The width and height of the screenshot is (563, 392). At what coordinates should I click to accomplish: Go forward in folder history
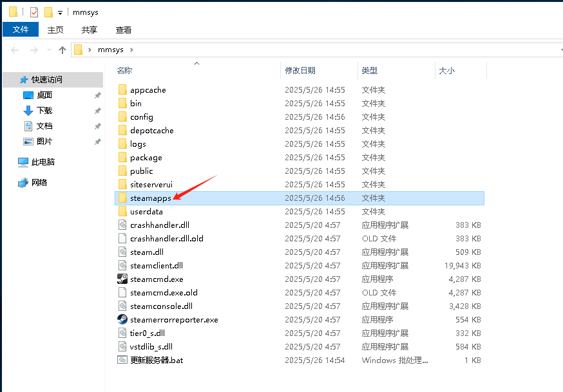(33, 50)
